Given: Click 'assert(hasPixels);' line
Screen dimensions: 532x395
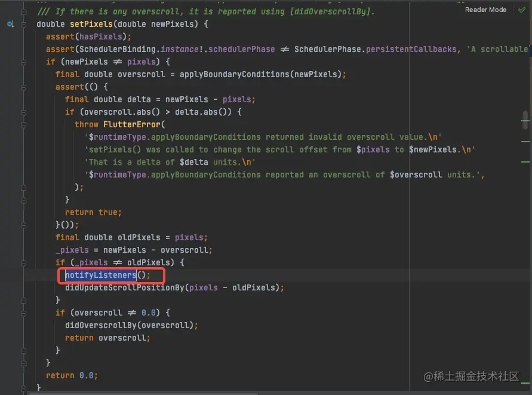Looking at the screenshot, I should click(88, 36).
